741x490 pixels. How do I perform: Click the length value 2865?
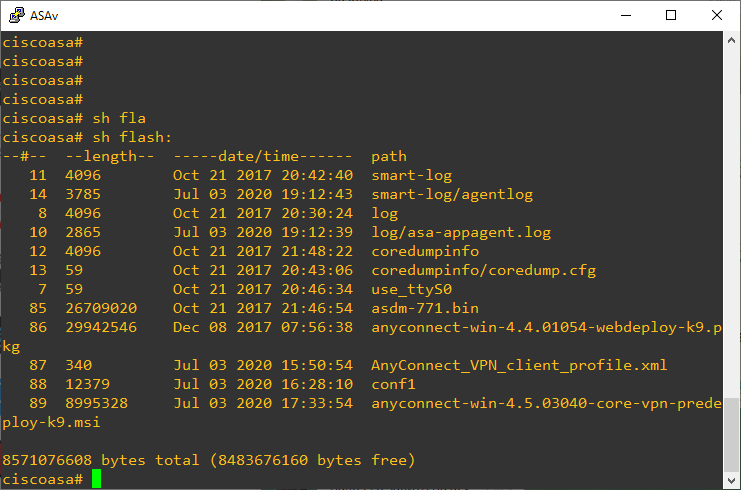[x=83, y=232]
